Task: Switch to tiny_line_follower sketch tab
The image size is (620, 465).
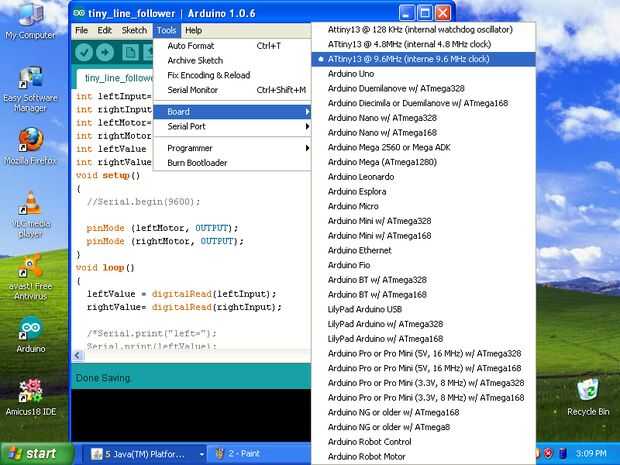Action: pos(115,78)
